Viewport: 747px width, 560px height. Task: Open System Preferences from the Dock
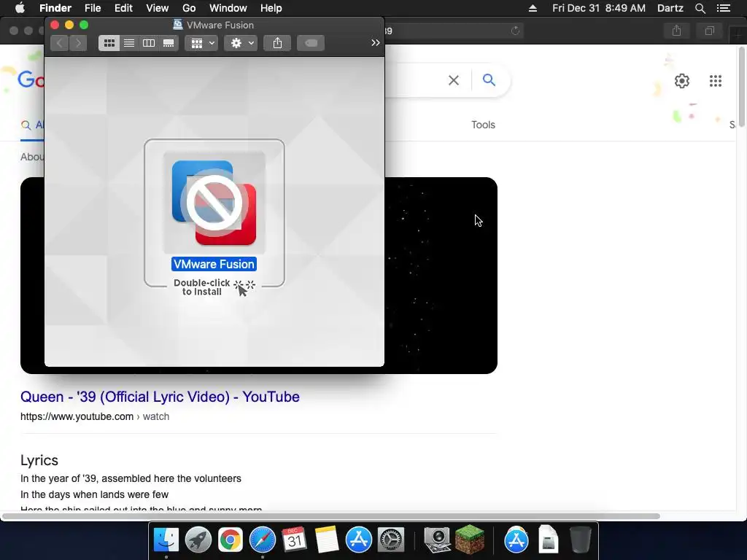tap(391, 540)
